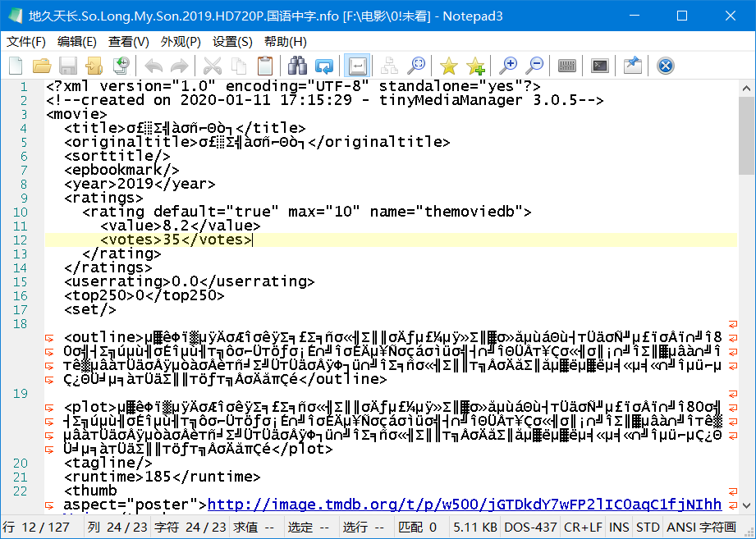Cut selection with the scissors icon

[212, 66]
